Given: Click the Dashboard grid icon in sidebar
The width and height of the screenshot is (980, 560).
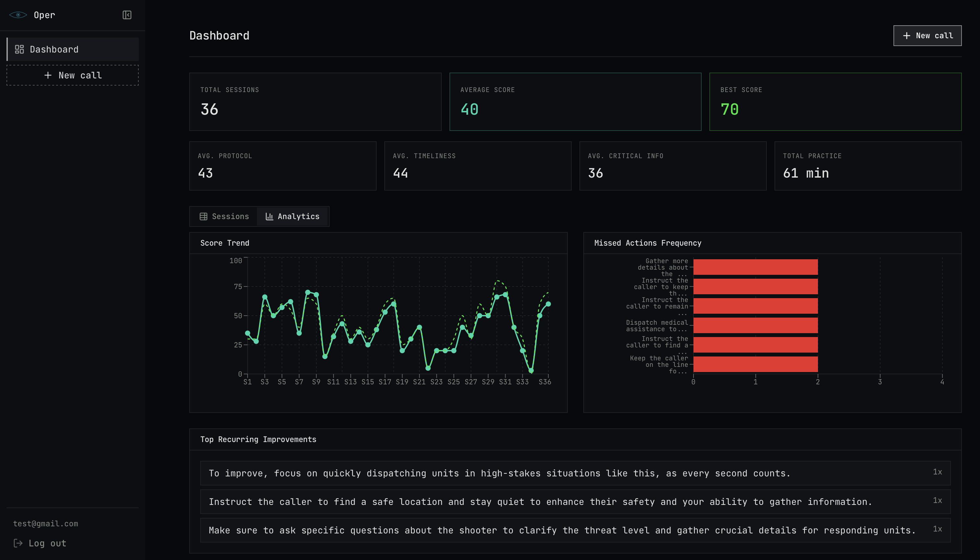Looking at the screenshot, I should pos(19,49).
